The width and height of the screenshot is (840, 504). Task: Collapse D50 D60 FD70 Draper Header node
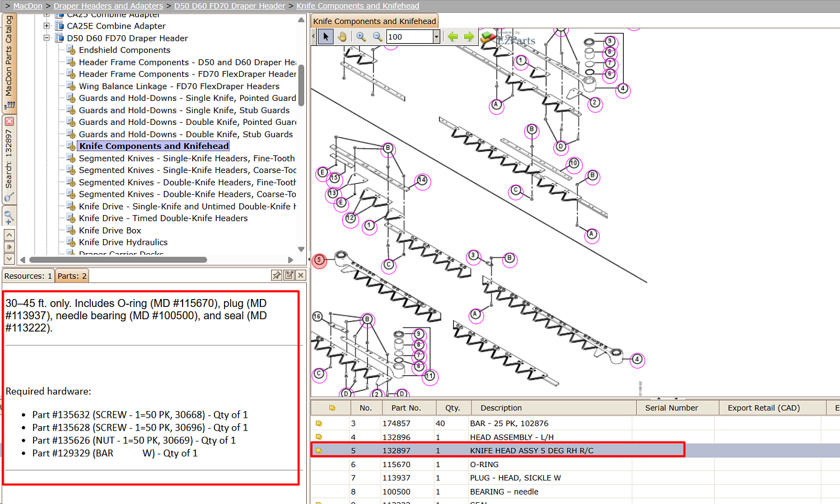[47, 38]
